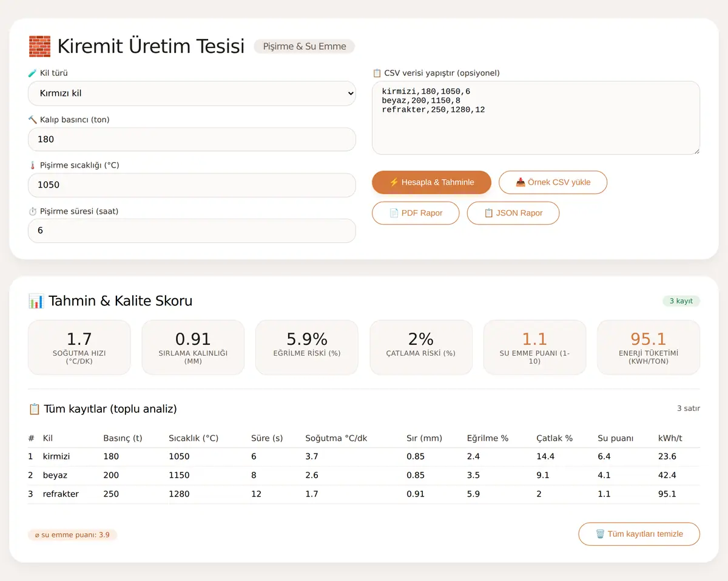Screen dimensions: 728x581
Task: Click the thermometer icon beside Pişirme sıcaklığı
Action: [x=33, y=165]
